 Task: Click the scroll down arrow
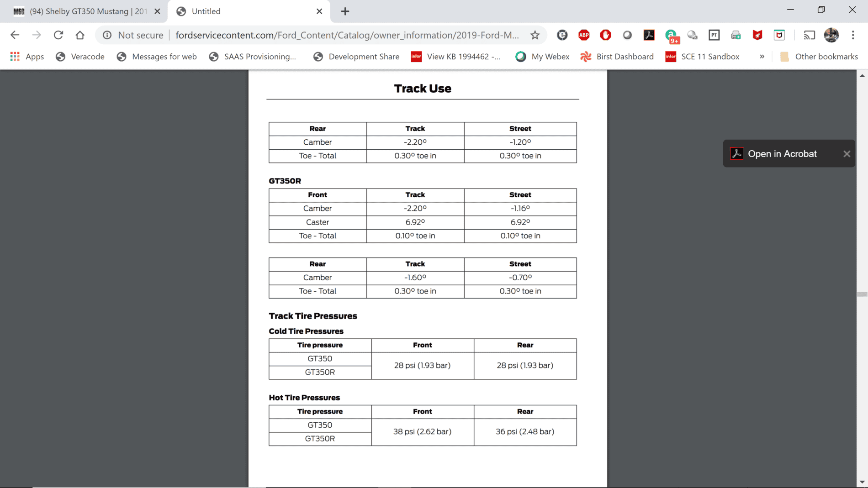coord(862,482)
